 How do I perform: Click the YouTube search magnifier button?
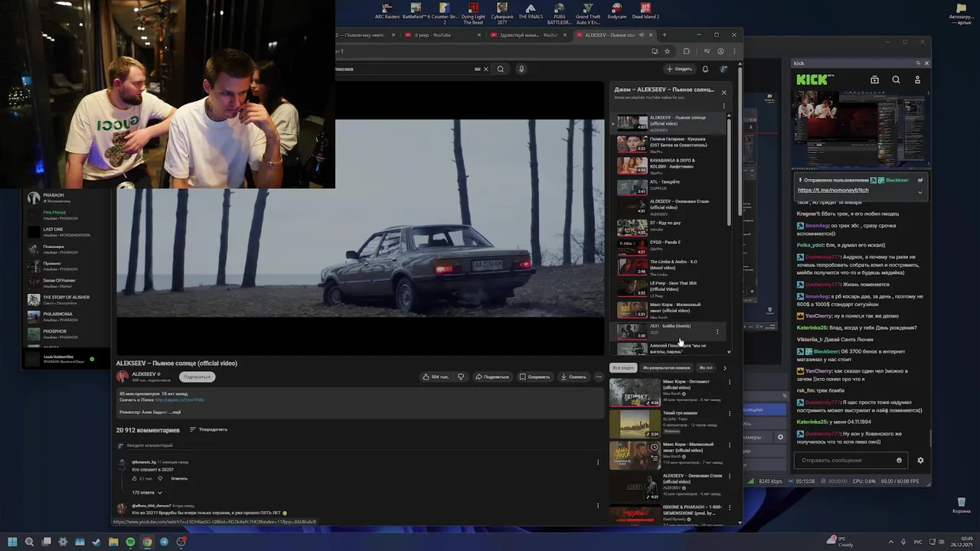501,69
